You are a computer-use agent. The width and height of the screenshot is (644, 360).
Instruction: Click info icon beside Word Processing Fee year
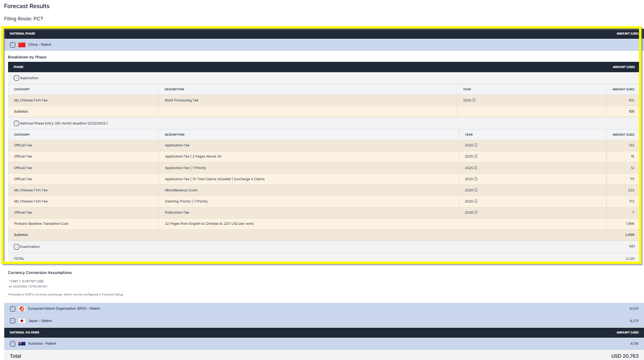pos(474,100)
